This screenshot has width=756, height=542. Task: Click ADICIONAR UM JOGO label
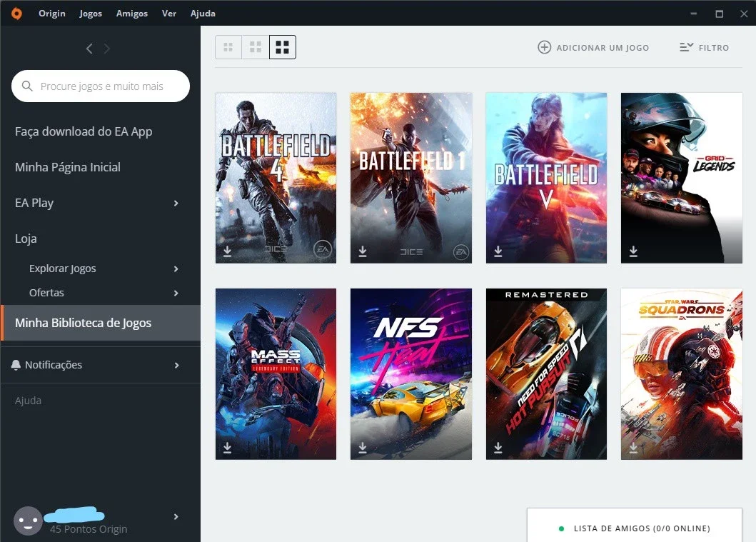pos(603,48)
